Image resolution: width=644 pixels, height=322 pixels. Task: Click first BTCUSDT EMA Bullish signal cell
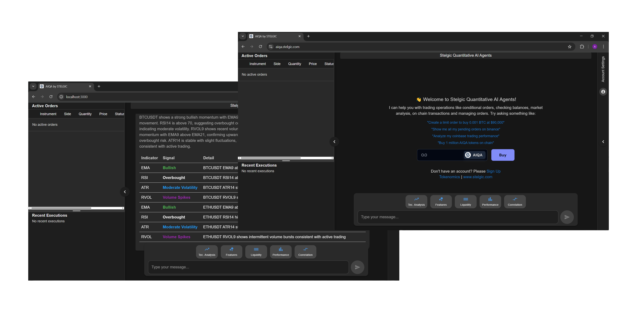pyautogui.click(x=169, y=168)
